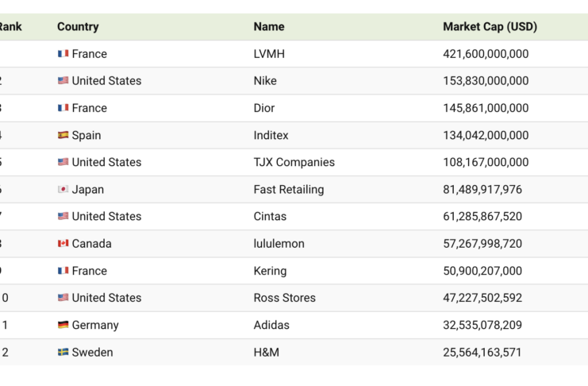Click the Fast Retailing name cell
588x386 pixels.
click(x=290, y=190)
